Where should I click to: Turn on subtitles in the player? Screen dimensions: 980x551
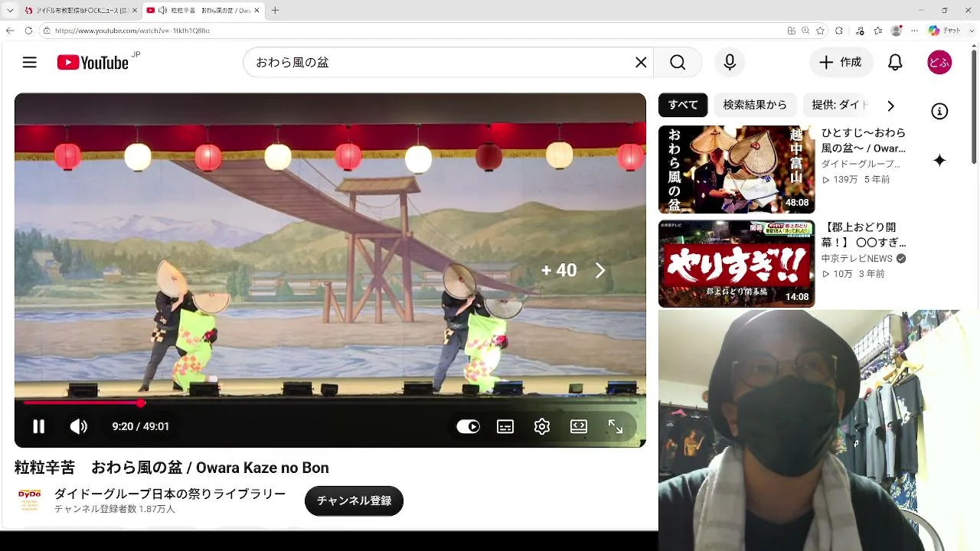tap(505, 427)
